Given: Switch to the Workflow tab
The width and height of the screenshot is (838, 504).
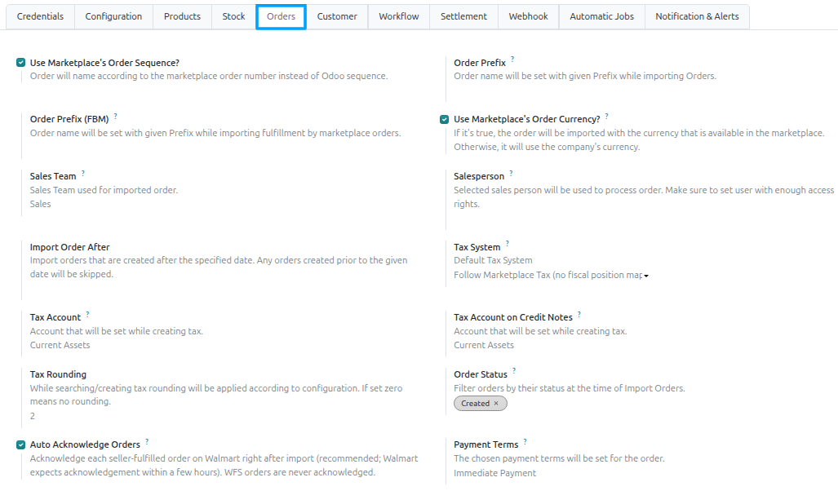Looking at the screenshot, I should pyautogui.click(x=399, y=16).
